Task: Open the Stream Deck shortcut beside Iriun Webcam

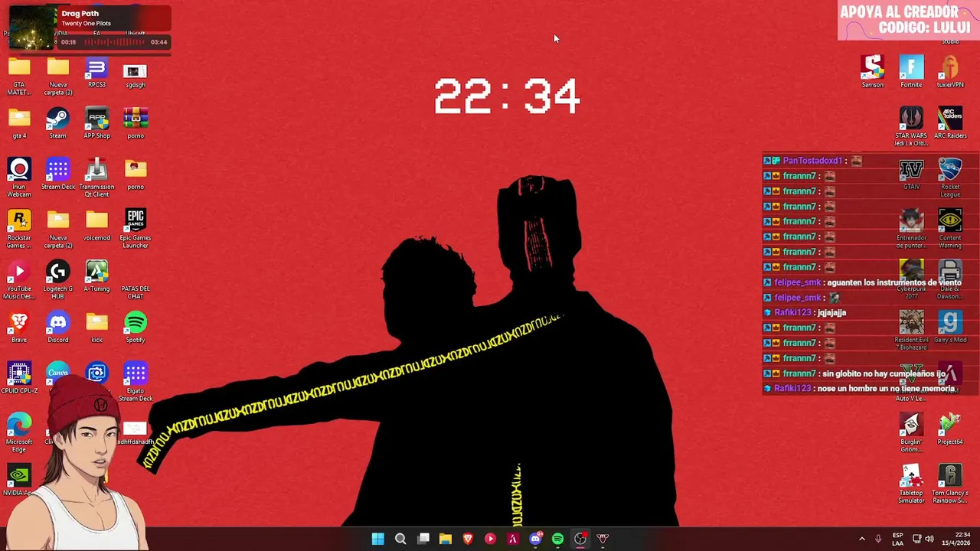Action: (58, 175)
